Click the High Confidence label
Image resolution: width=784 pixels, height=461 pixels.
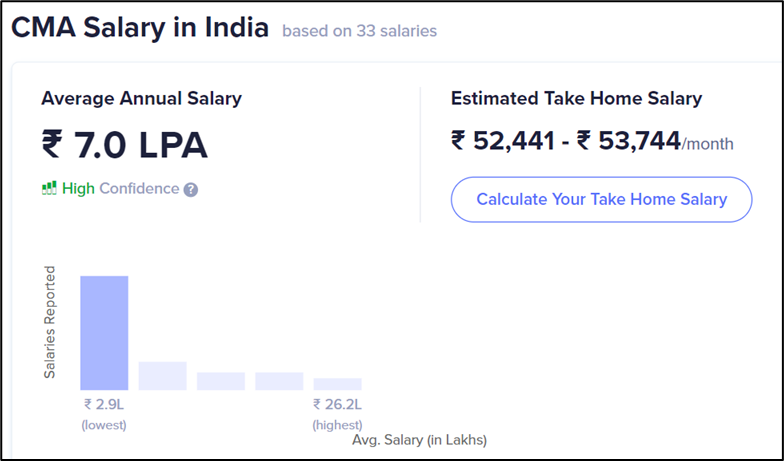click(120, 188)
